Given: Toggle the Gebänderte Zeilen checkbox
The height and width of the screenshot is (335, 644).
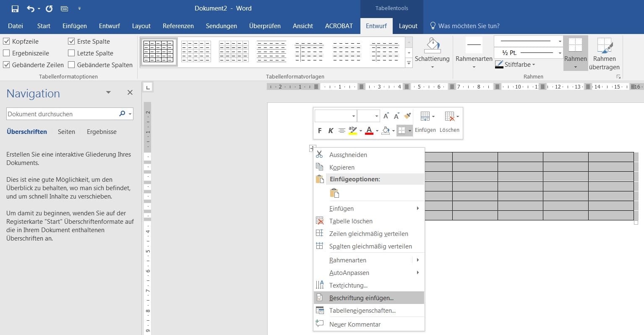Looking at the screenshot, I should click(x=6, y=65).
